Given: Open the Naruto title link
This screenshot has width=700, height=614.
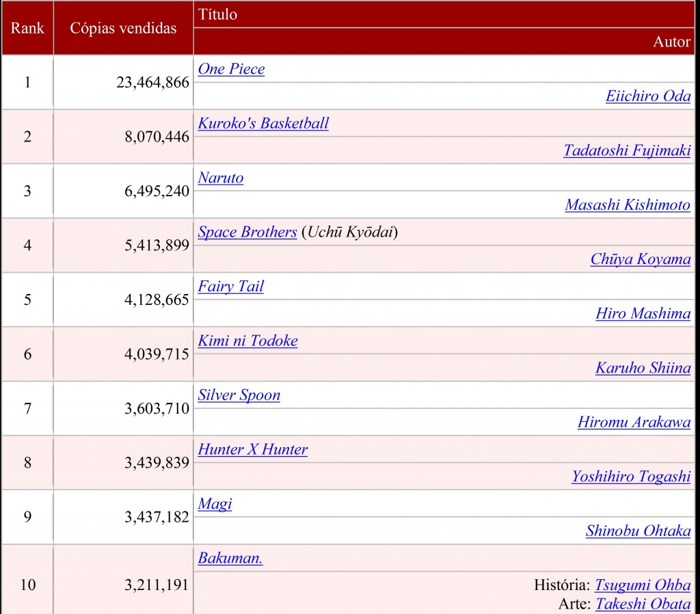Looking at the screenshot, I should point(221,178).
